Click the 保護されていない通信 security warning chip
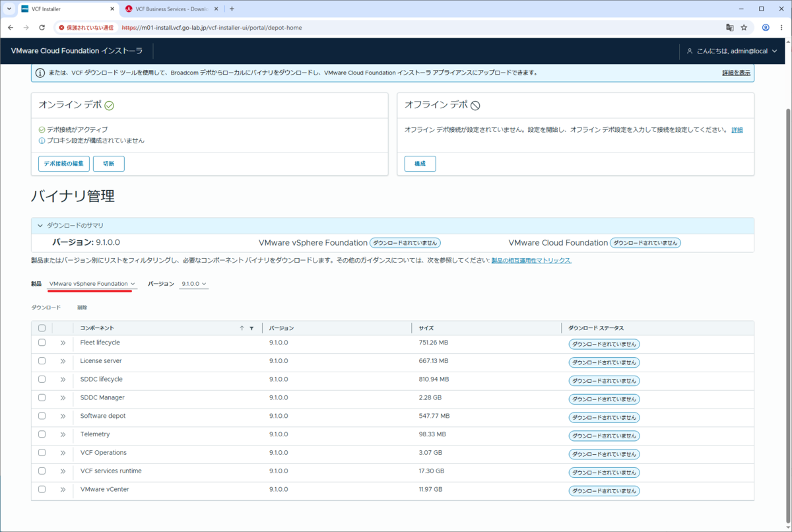 click(x=86, y=28)
